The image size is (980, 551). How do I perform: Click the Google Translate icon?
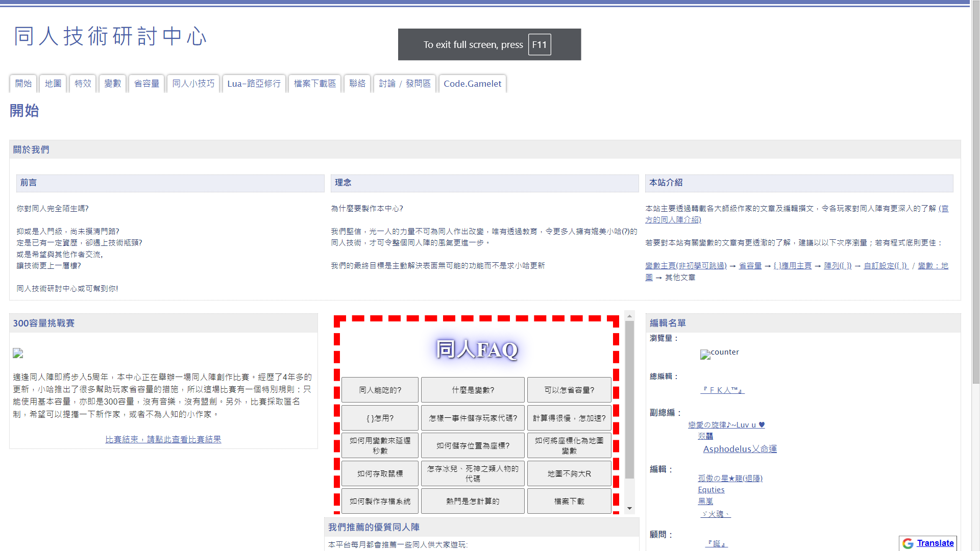[908, 543]
